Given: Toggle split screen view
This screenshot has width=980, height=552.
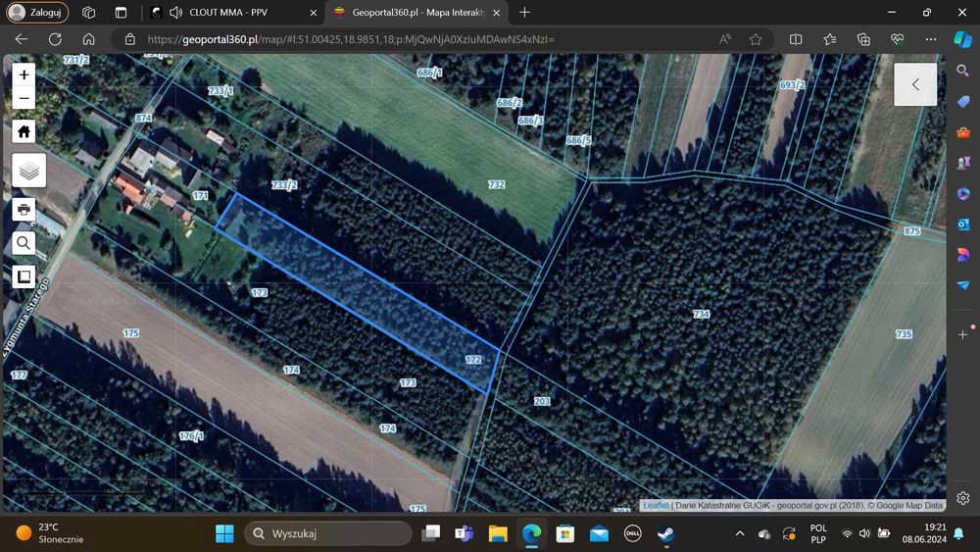Looking at the screenshot, I should [796, 39].
